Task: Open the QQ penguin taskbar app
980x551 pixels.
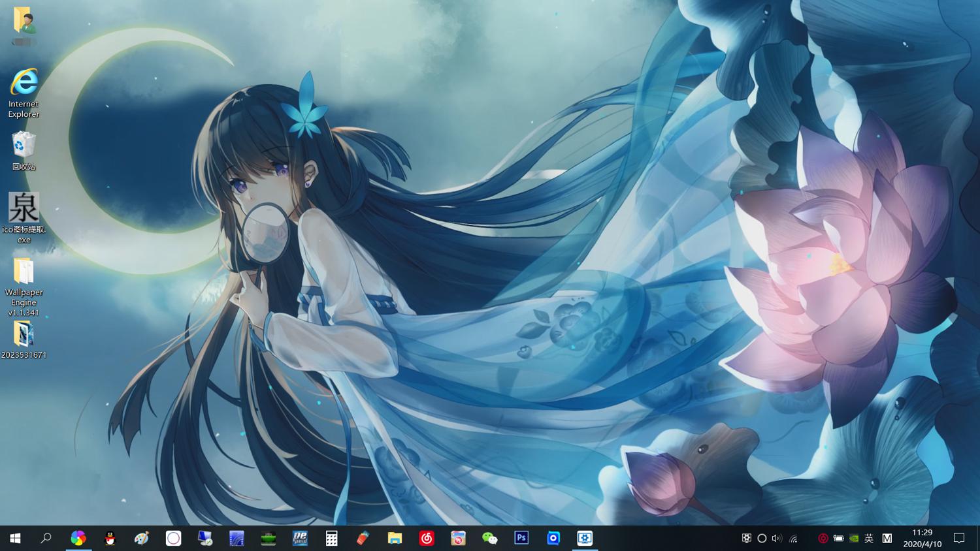Action: pos(110,538)
